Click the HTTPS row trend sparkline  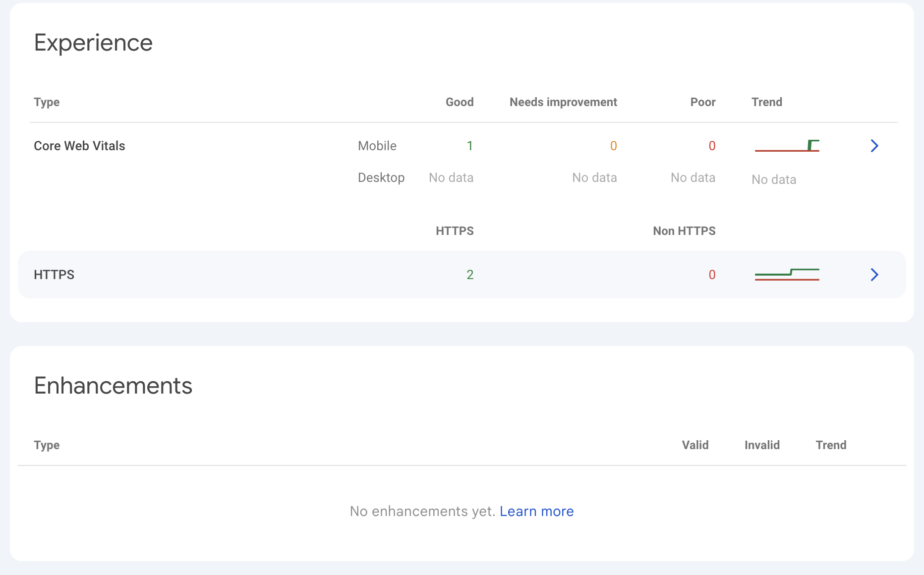click(787, 275)
